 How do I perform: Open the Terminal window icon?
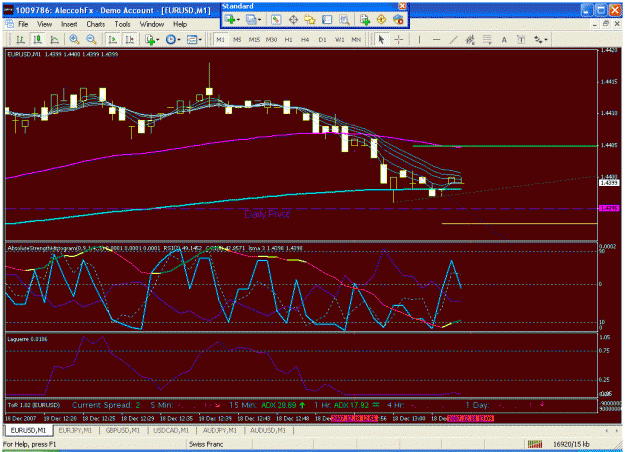coord(327,20)
